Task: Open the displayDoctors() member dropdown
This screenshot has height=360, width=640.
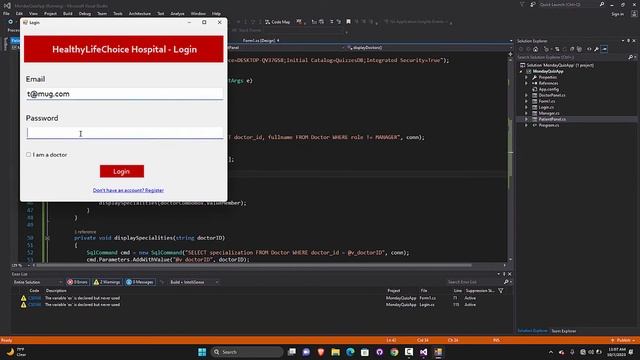Action: 428,48
